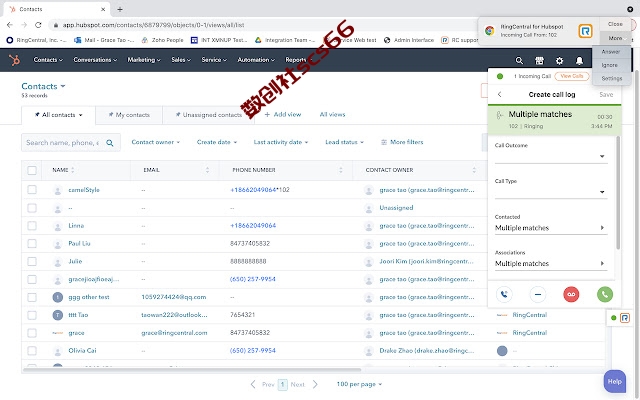Screen dimensions: 640x400
Task: Check the Olivia Cai contact checkbox
Action: click(x=32, y=351)
